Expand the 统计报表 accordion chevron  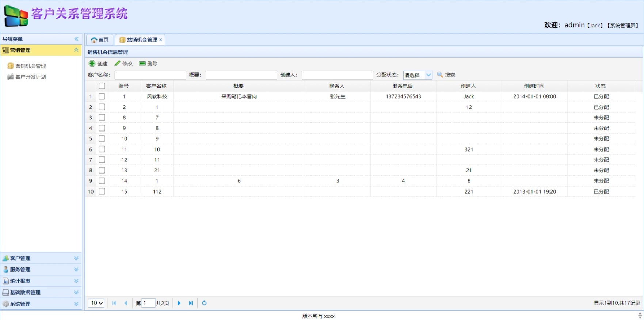tap(76, 281)
